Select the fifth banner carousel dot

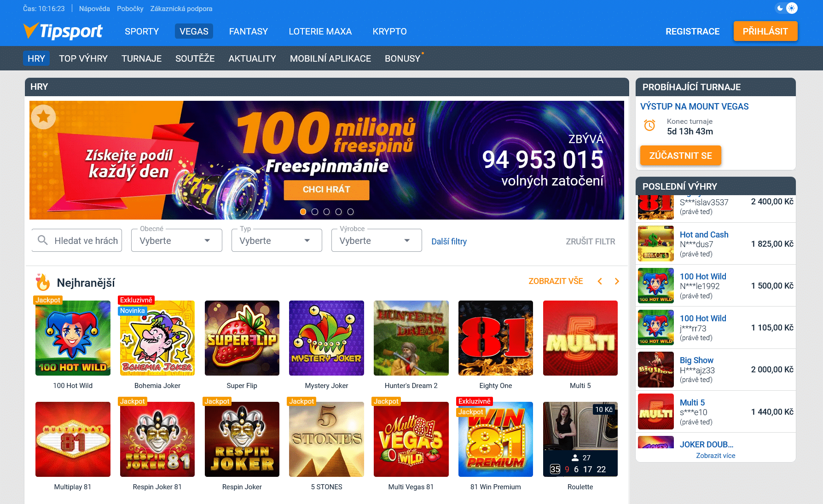(350, 212)
